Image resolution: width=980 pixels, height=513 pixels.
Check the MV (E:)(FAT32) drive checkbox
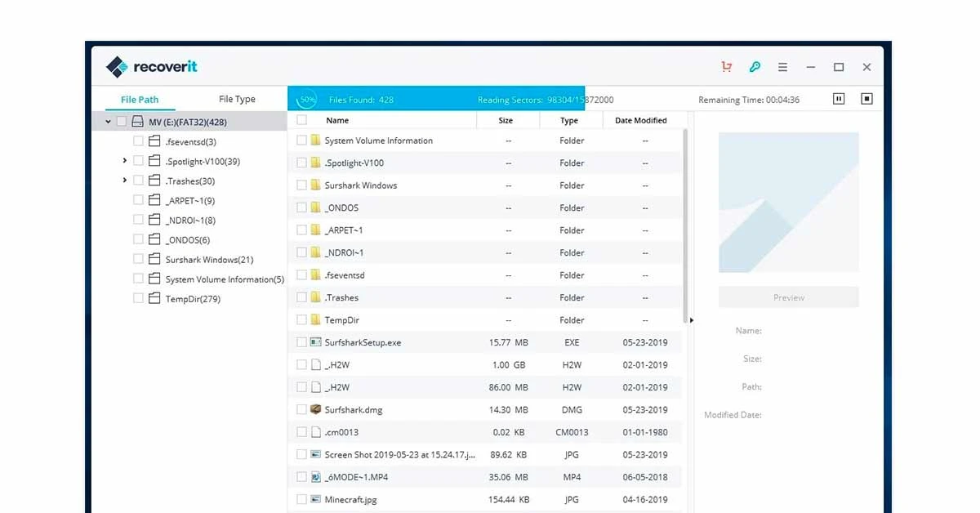click(x=120, y=121)
